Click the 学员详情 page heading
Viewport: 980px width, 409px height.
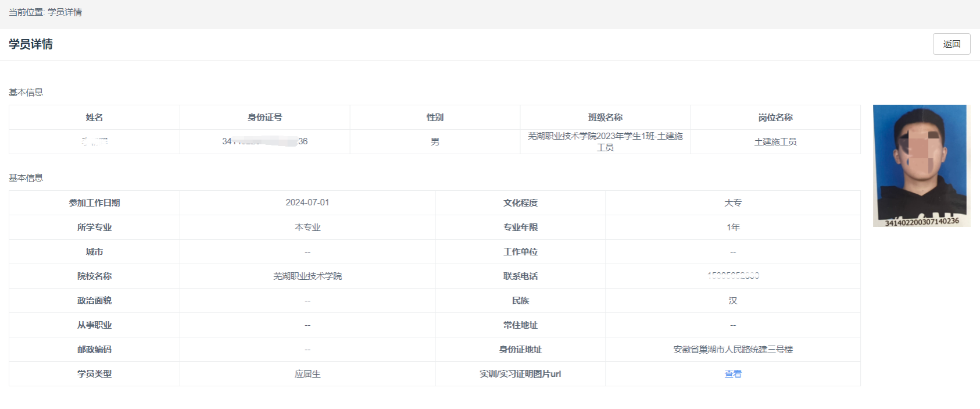pyautogui.click(x=31, y=44)
